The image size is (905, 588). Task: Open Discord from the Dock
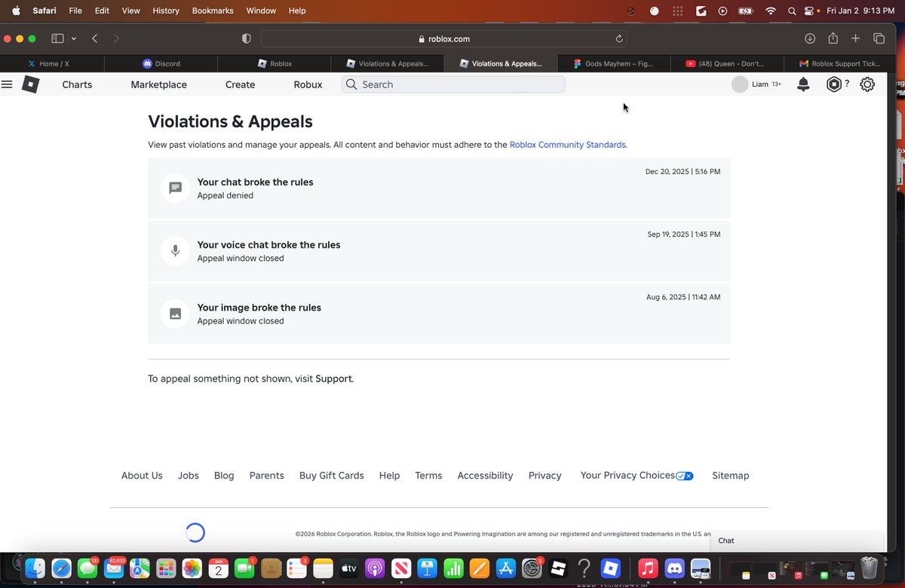click(674, 568)
